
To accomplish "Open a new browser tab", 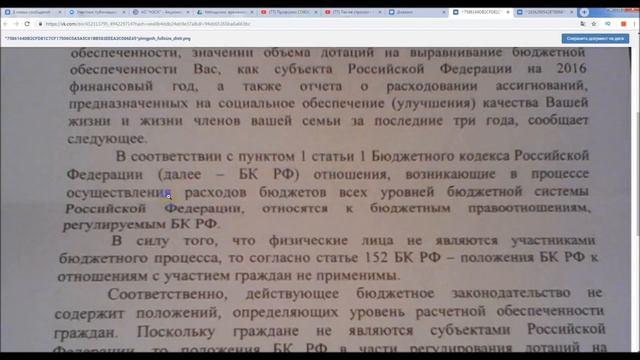I will tap(584, 12).
